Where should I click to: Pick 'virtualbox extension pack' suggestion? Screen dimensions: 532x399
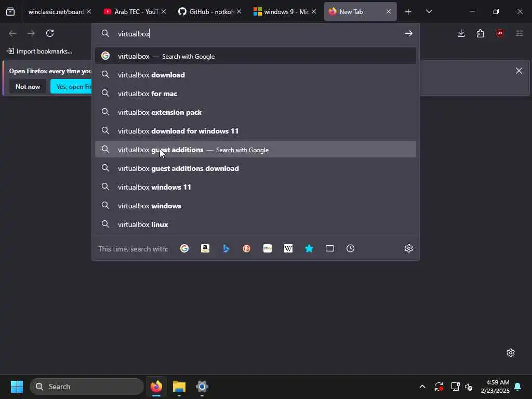[x=256, y=112]
